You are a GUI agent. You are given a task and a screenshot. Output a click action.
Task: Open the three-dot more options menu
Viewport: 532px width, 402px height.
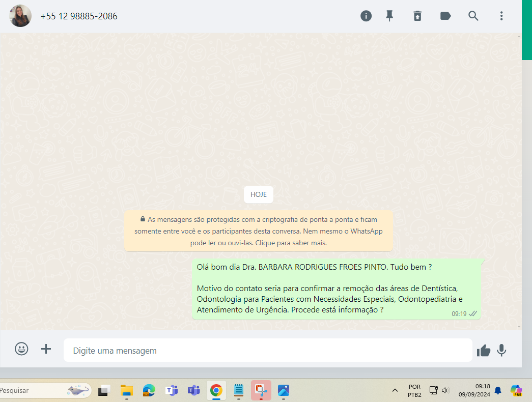pyautogui.click(x=501, y=16)
